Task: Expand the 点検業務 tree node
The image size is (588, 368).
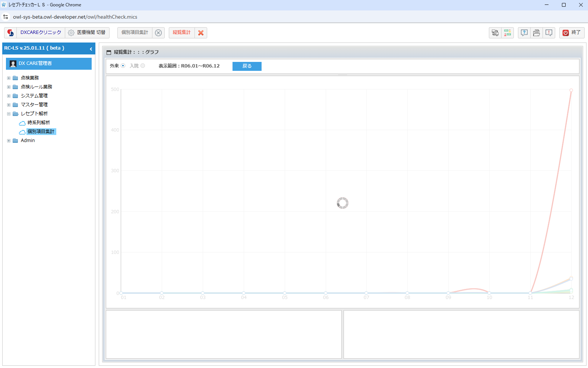Action: pyautogui.click(x=9, y=78)
